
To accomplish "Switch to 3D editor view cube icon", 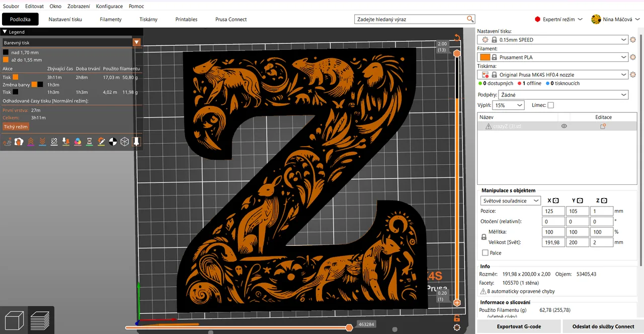I will [x=14, y=320].
